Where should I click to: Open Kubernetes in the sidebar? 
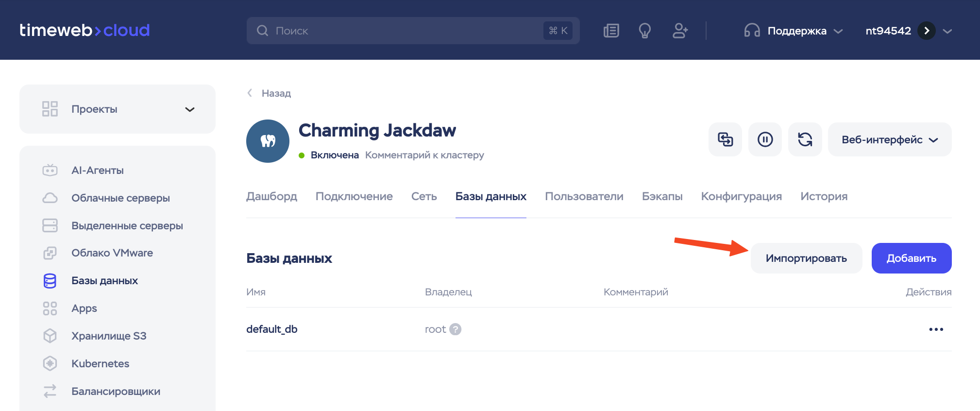point(100,363)
